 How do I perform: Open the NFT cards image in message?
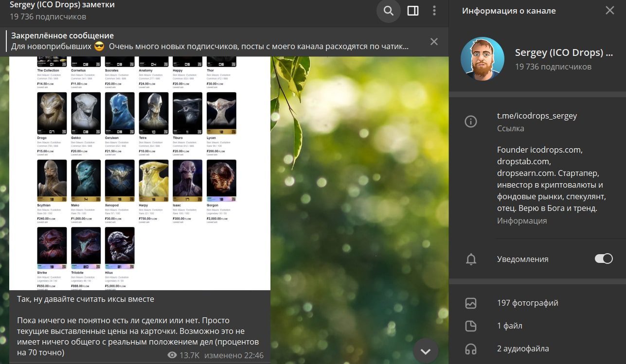click(140, 173)
